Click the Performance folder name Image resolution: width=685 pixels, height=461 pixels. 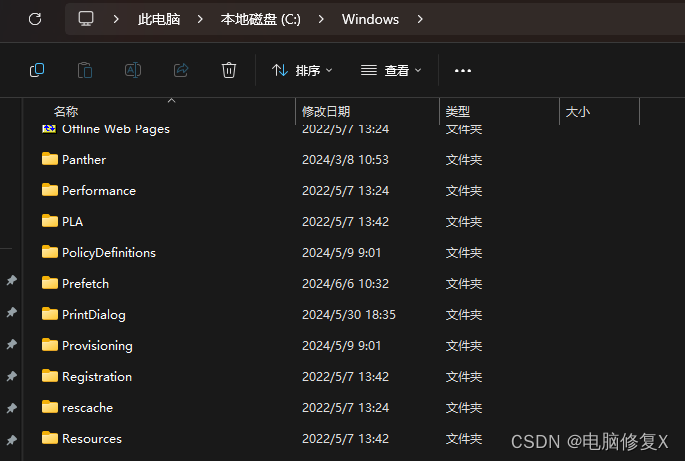click(x=99, y=191)
